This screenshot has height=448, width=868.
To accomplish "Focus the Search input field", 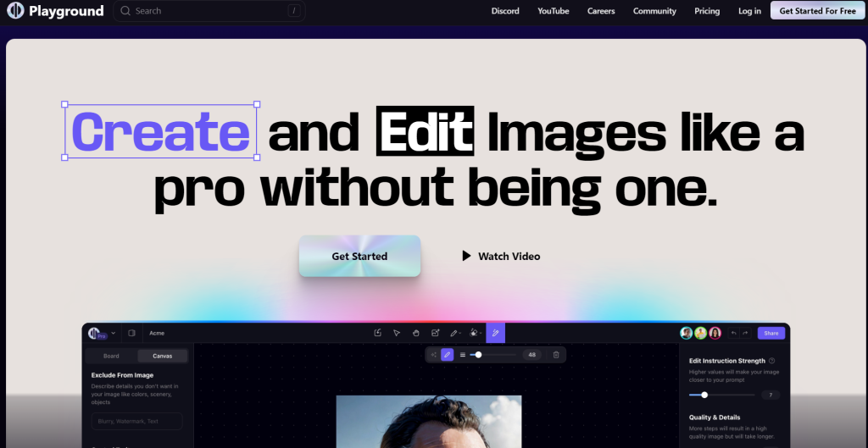I will coord(209,11).
